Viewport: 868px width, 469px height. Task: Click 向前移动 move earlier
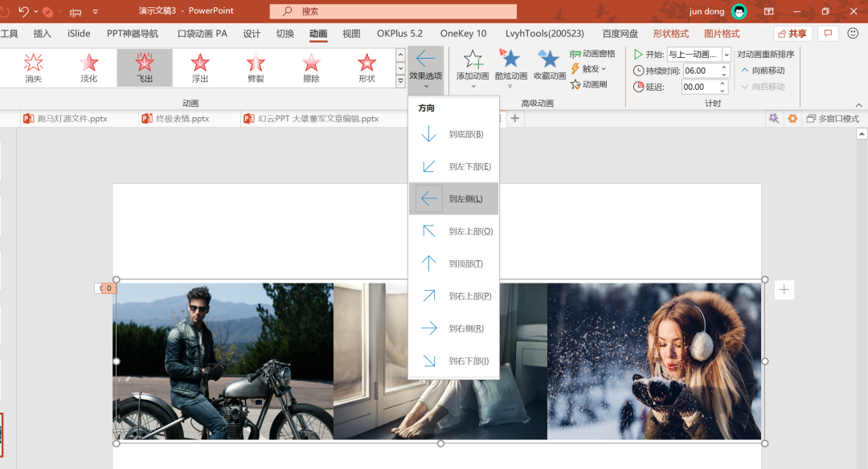(x=763, y=70)
